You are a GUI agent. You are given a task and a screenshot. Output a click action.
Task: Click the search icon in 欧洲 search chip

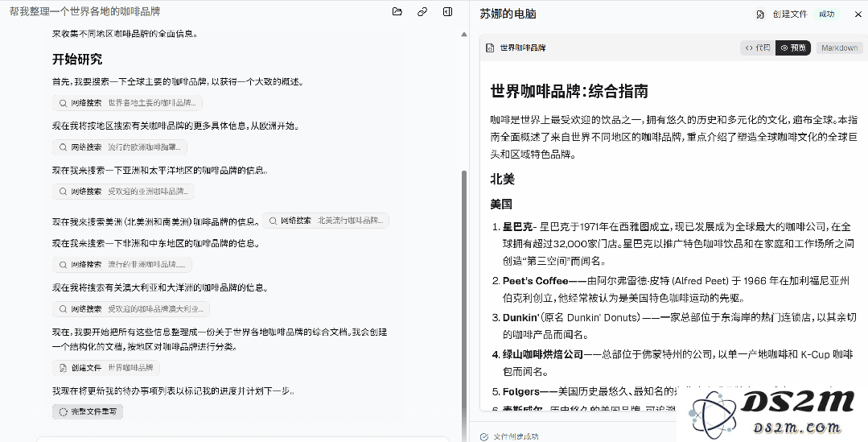[x=63, y=147]
